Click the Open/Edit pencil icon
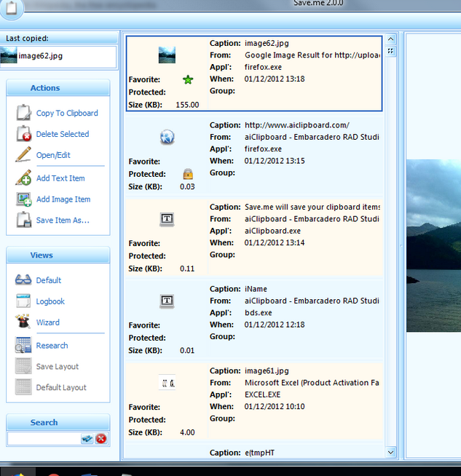461x476 pixels. click(23, 154)
